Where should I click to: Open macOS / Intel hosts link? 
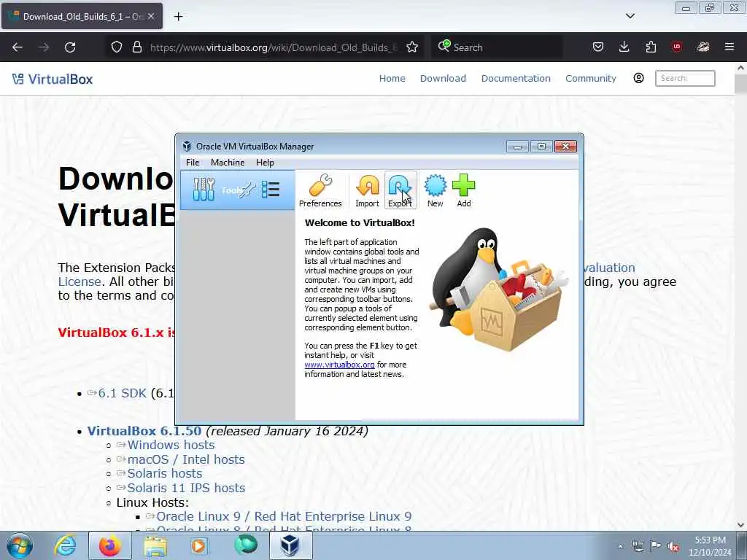pos(186,459)
